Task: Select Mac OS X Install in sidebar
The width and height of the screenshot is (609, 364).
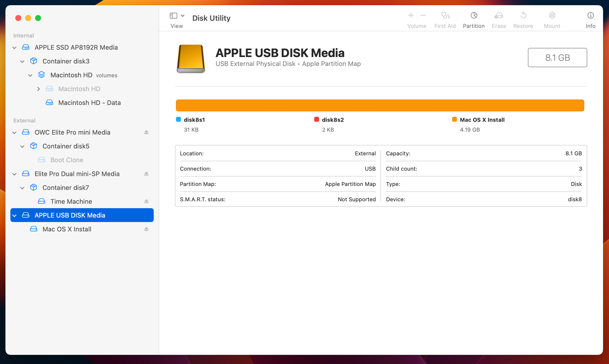Action: click(82, 229)
